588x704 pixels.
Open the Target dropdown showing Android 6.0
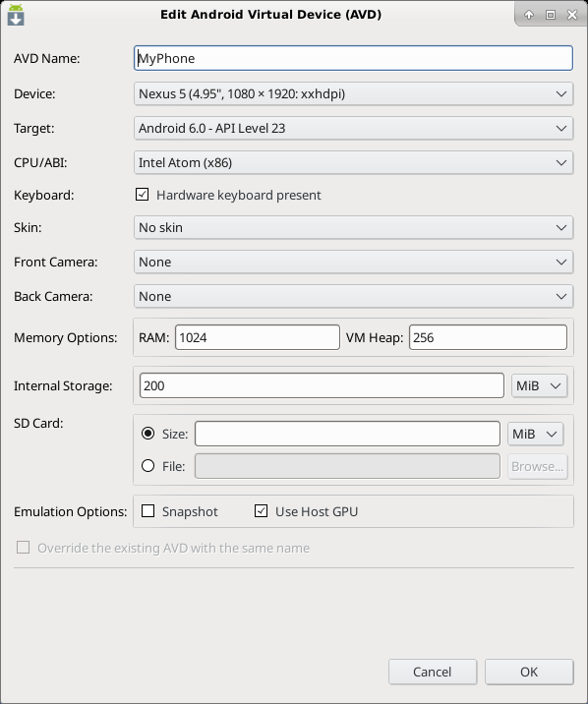point(353,129)
